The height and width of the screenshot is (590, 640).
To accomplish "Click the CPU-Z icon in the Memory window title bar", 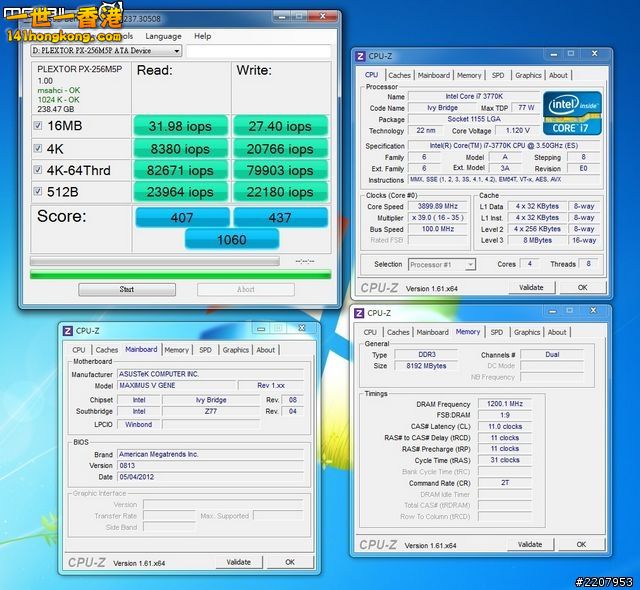I will (x=358, y=313).
